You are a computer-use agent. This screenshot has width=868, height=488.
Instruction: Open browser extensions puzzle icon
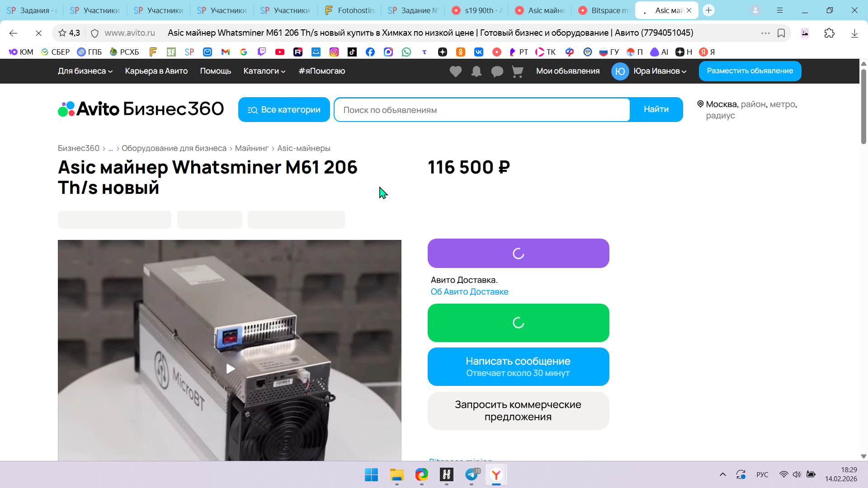coord(829,33)
